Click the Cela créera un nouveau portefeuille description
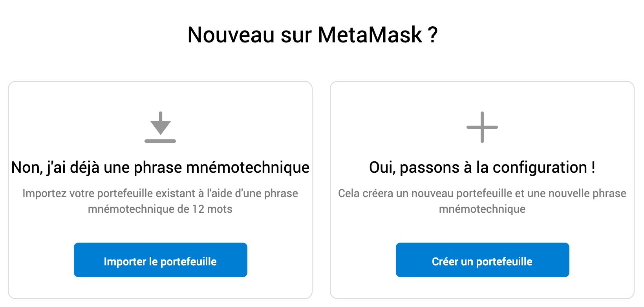 coord(482,201)
